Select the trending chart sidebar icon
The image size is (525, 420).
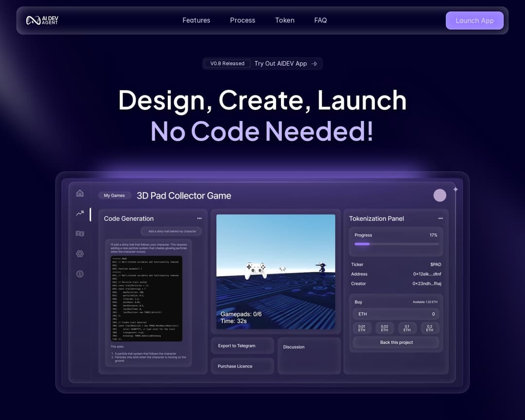(x=80, y=213)
